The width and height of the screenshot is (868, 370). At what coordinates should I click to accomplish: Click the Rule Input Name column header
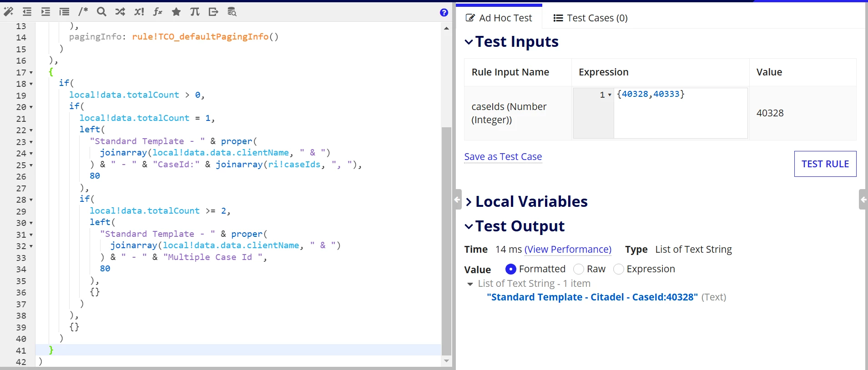510,72
